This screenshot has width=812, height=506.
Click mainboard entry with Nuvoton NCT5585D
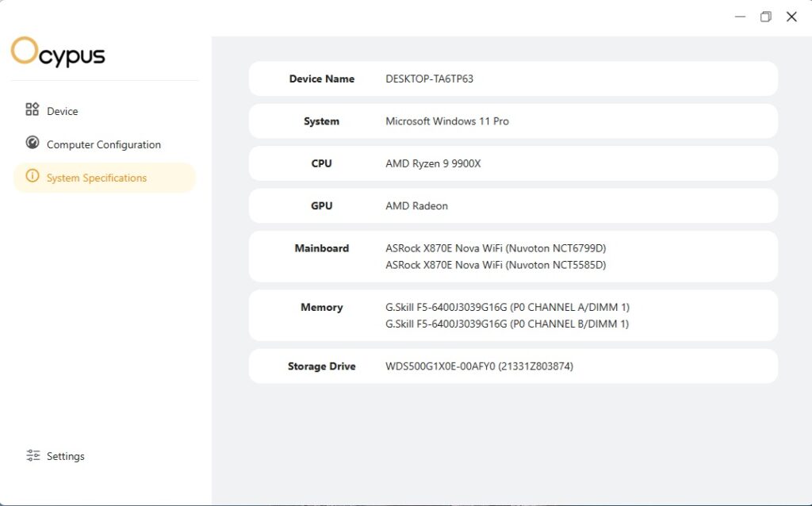tap(496, 265)
